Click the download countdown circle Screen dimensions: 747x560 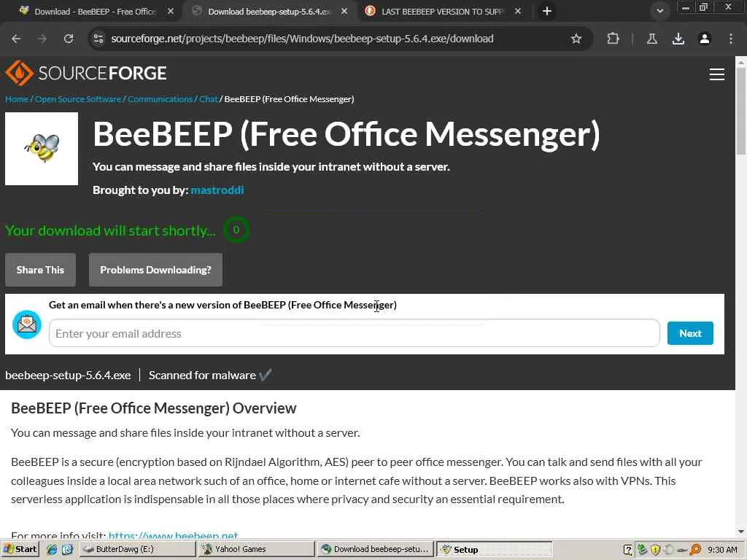coord(236,230)
